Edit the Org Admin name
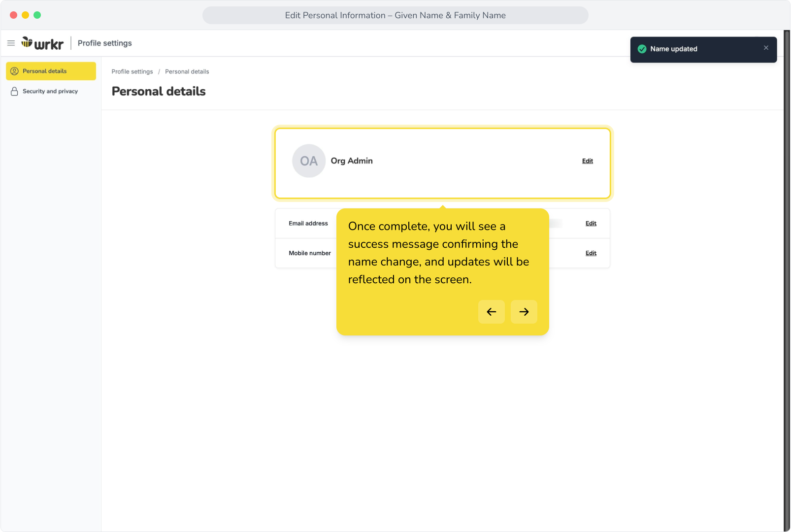This screenshot has height=532, width=791. [x=587, y=161]
